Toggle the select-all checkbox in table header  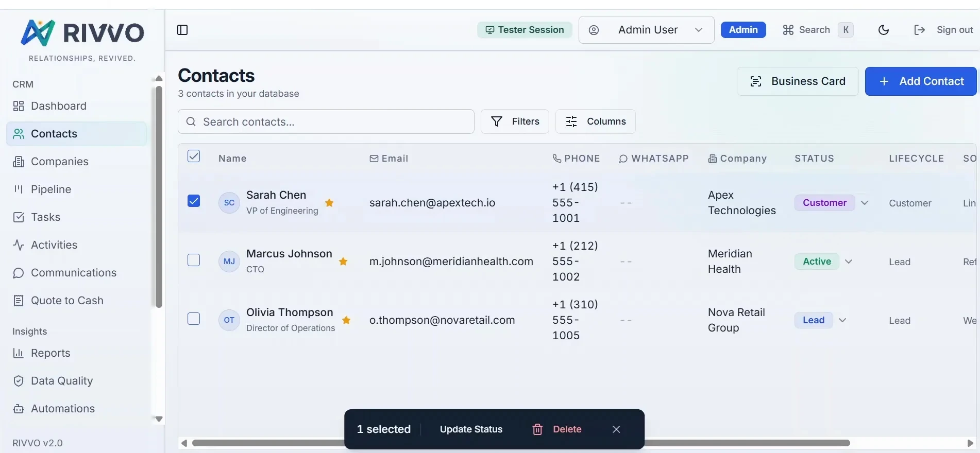click(x=194, y=156)
